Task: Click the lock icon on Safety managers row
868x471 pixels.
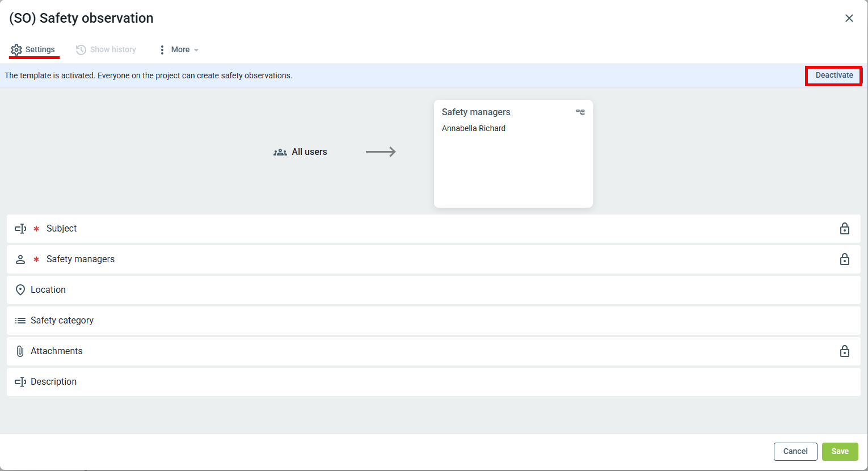Action: coord(844,259)
